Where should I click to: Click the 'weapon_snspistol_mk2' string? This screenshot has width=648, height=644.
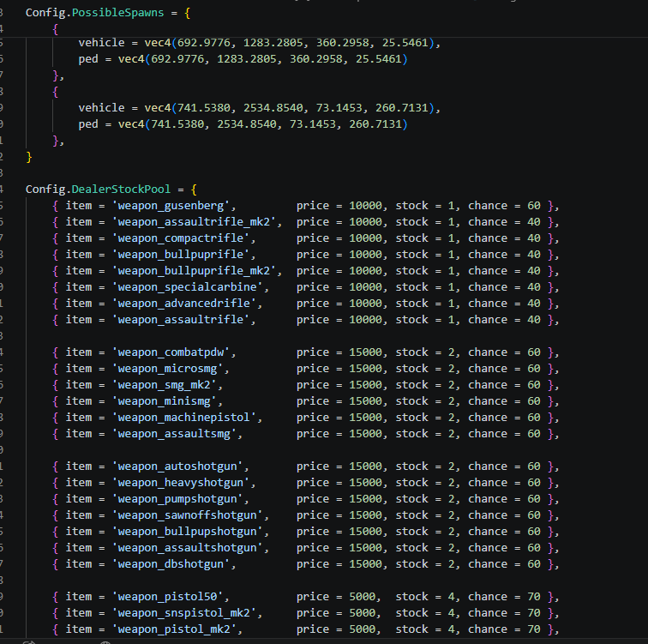coord(184,613)
